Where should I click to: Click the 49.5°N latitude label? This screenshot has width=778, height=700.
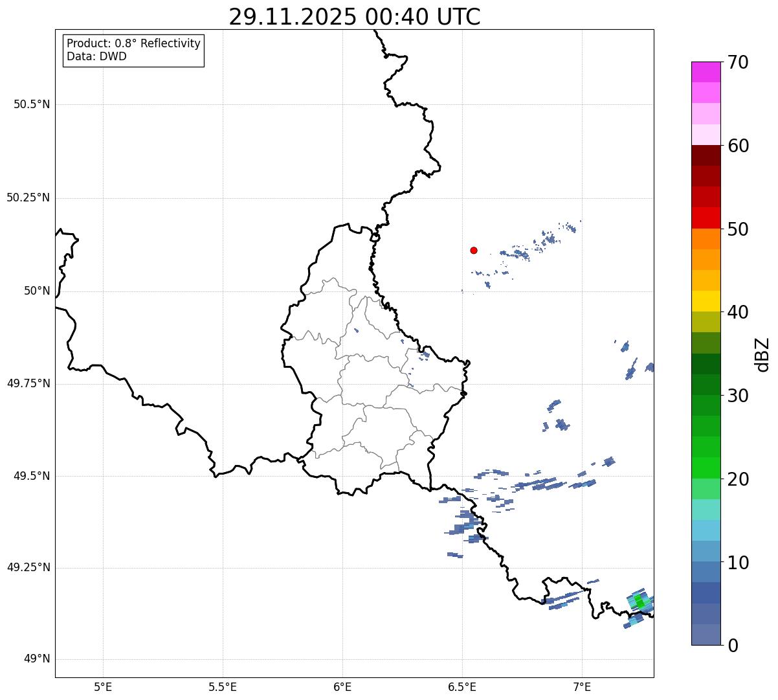coord(32,476)
